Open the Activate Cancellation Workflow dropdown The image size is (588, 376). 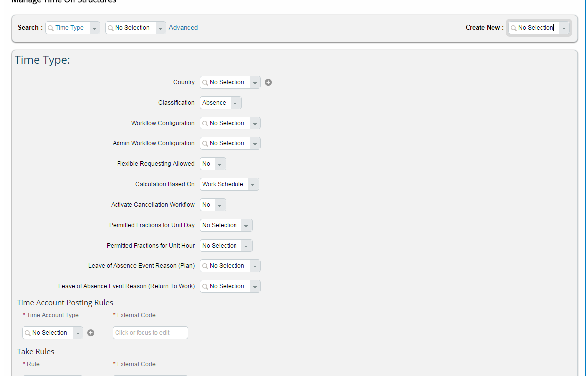pyautogui.click(x=220, y=205)
